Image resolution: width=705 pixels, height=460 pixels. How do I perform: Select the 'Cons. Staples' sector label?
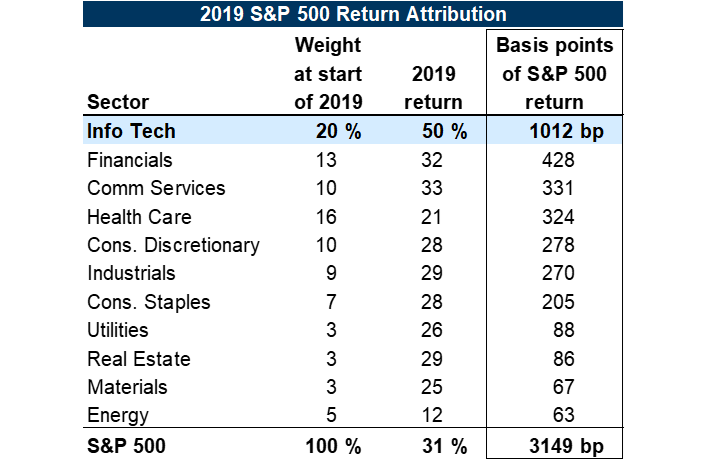pyautogui.click(x=149, y=302)
